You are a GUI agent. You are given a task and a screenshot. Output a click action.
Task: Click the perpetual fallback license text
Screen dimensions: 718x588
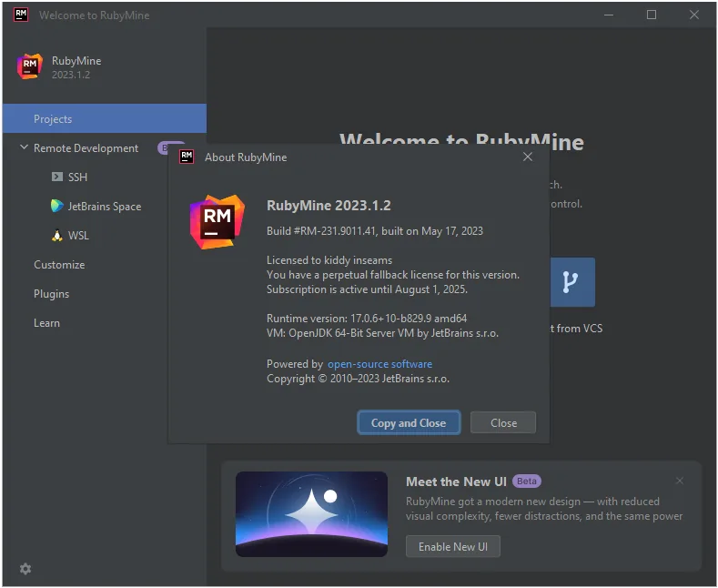[393, 275]
